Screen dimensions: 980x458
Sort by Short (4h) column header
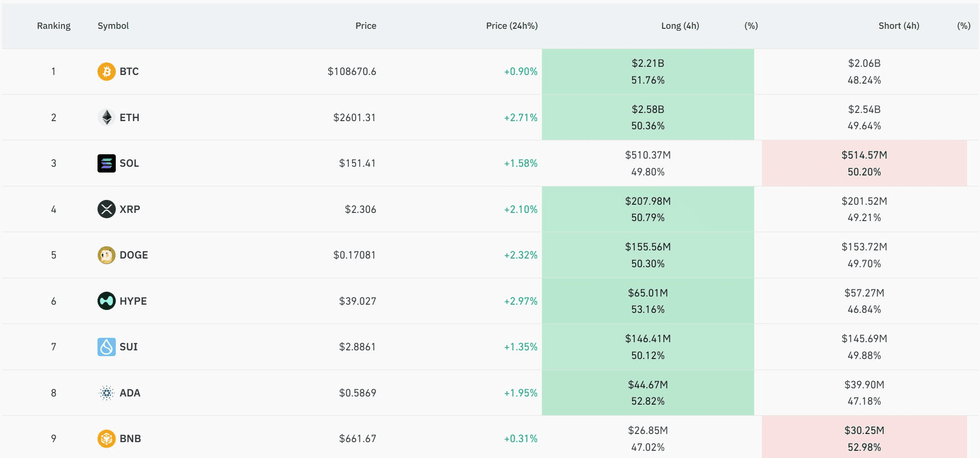(x=899, y=26)
